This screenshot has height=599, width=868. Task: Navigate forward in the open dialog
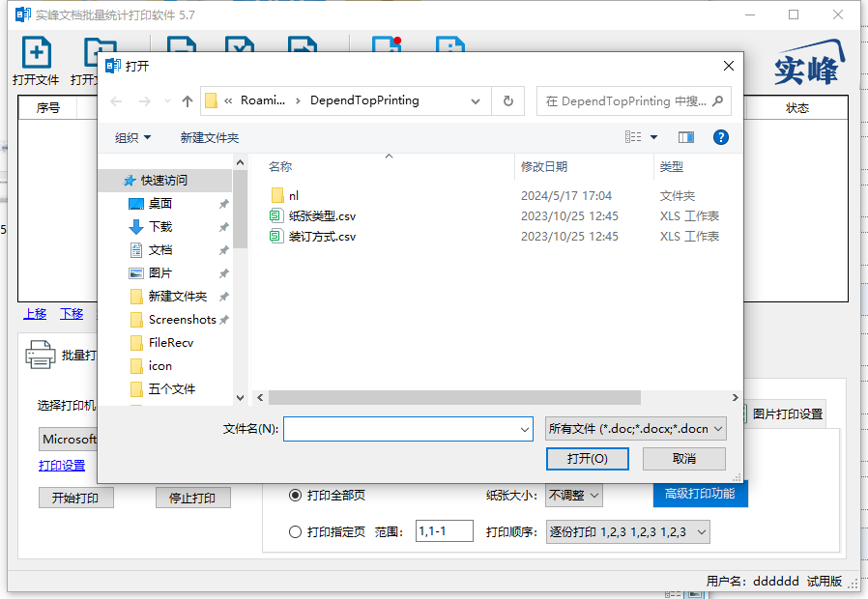tap(144, 101)
